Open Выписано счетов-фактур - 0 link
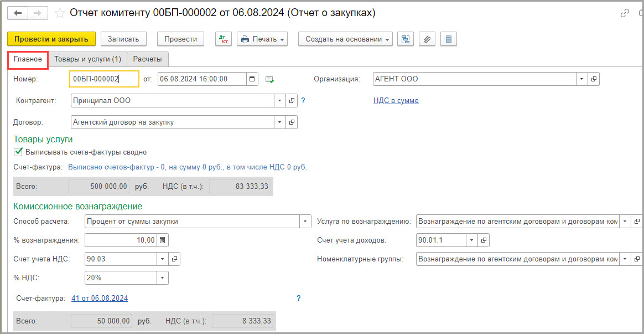The width and height of the screenshot is (644, 334). point(188,167)
